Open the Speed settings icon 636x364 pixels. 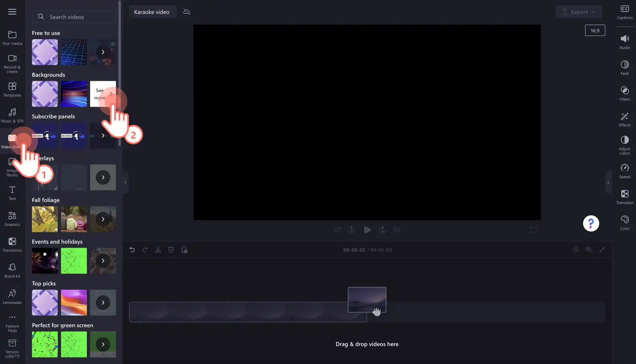[x=624, y=171]
